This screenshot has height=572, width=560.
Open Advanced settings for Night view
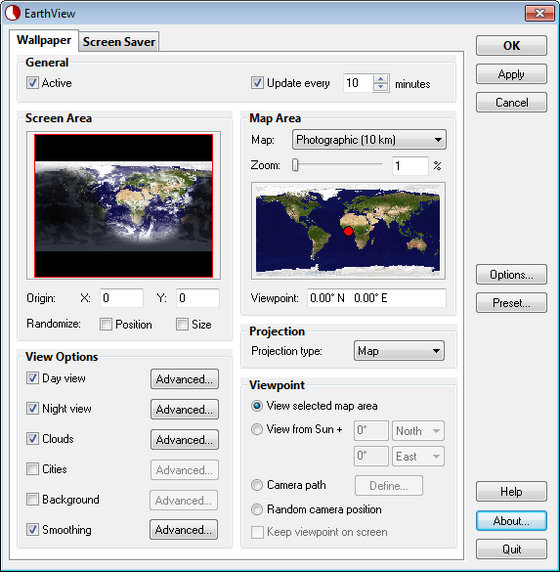pyautogui.click(x=185, y=409)
